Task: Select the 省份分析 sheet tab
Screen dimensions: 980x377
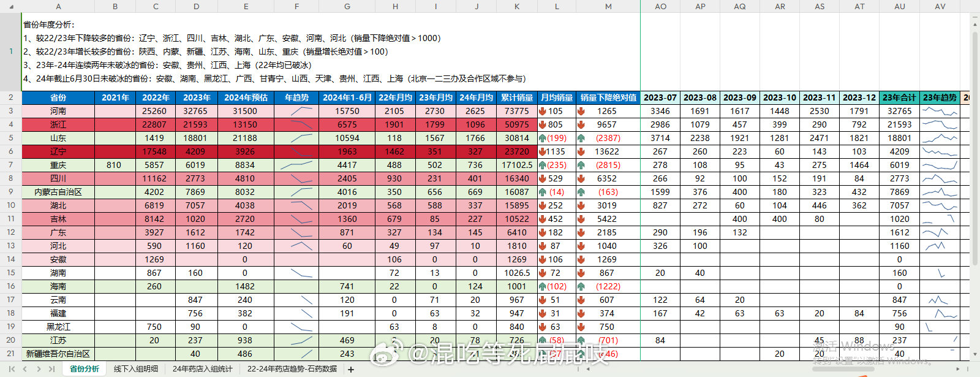Action: point(84,369)
